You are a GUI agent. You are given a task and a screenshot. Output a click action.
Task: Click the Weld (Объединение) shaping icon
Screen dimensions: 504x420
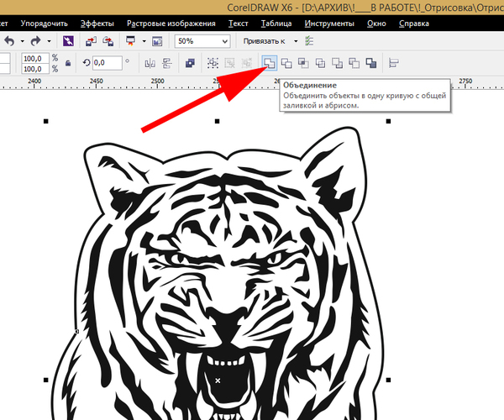[x=270, y=62]
